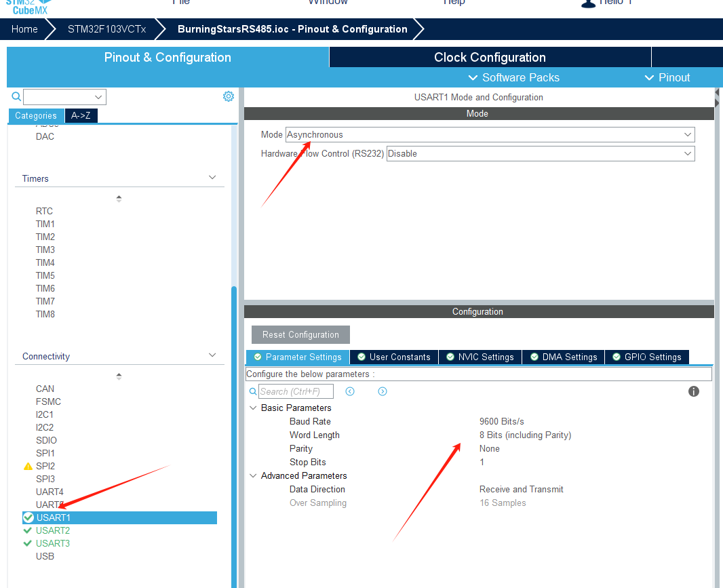723x588 pixels.
Task: Select SPI3 in the Connectivity list
Action: (x=45, y=479)
